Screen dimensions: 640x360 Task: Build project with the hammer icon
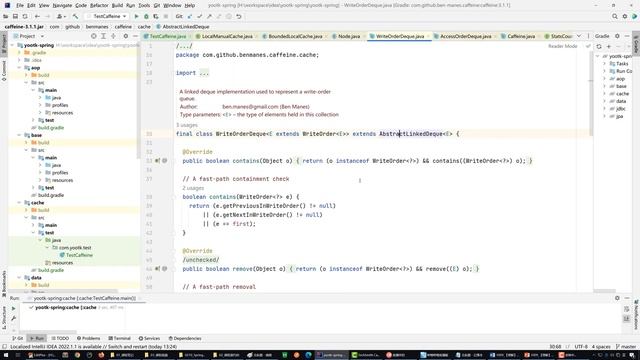[x=76, y=16]
